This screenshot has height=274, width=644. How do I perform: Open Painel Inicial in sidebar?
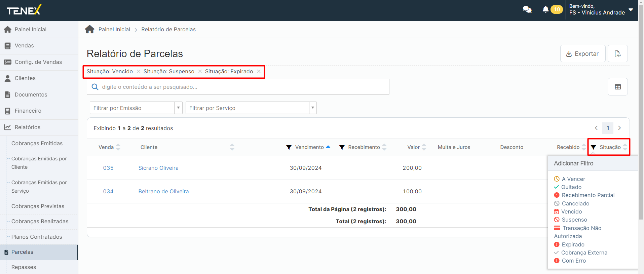39,29
